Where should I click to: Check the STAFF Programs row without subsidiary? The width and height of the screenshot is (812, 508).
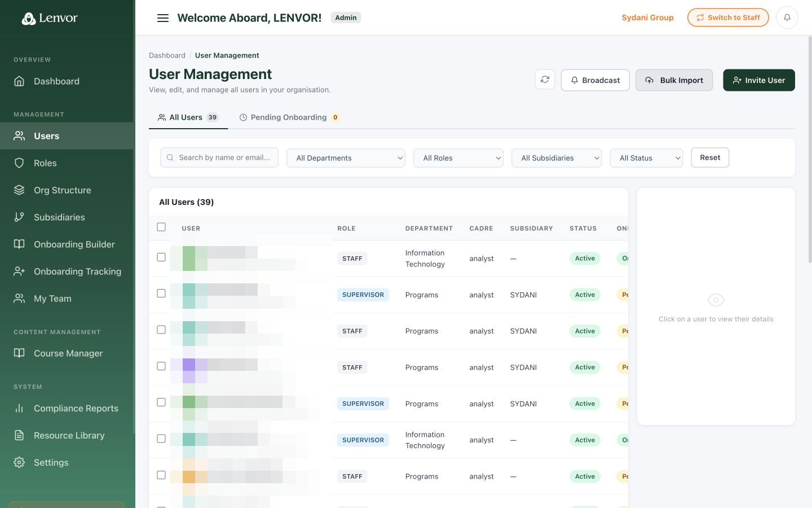[161, 475]
